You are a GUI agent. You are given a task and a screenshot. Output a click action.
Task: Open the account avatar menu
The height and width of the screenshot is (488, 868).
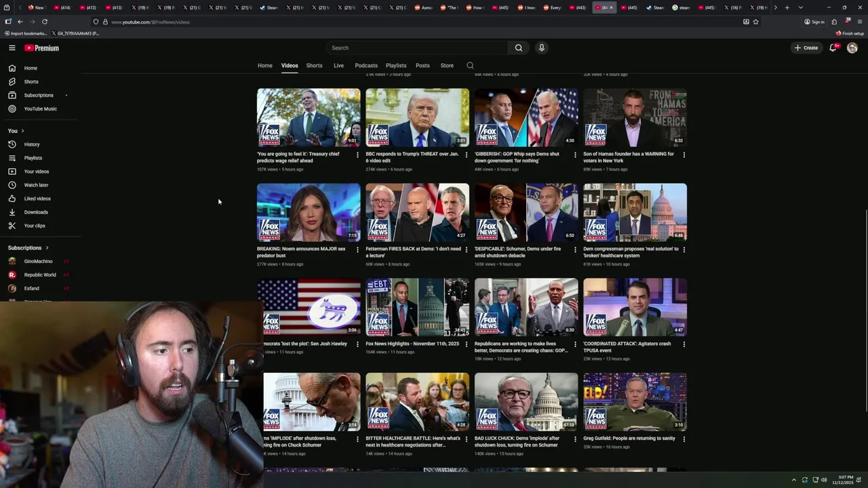852,48
